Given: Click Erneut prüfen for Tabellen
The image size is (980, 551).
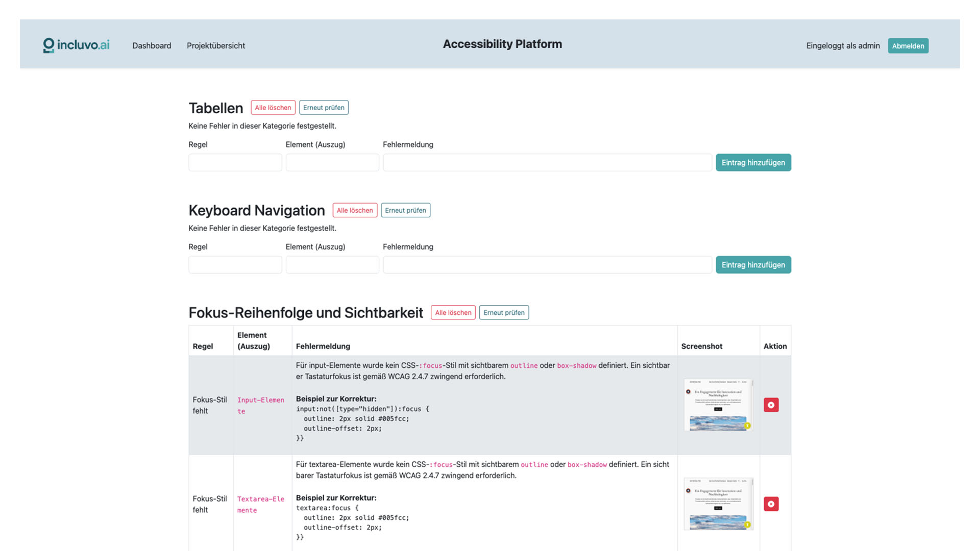Looking at the screenshot, I should coord(324,108).
